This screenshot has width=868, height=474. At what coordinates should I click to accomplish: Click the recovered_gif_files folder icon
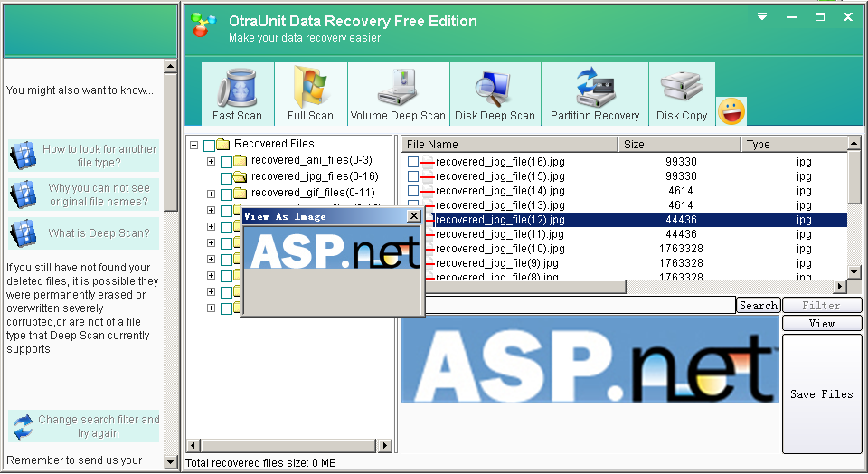click(x=241, y=194)
